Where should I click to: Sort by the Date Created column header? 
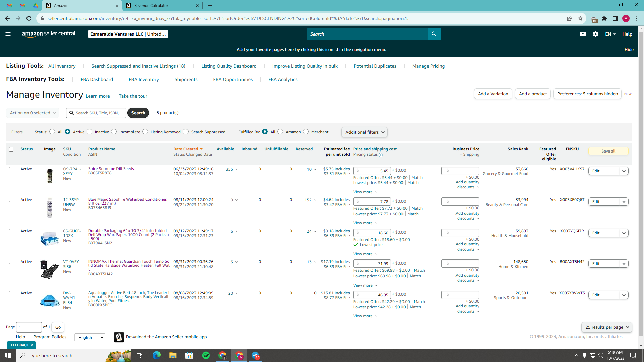click(x=188, y=149)
